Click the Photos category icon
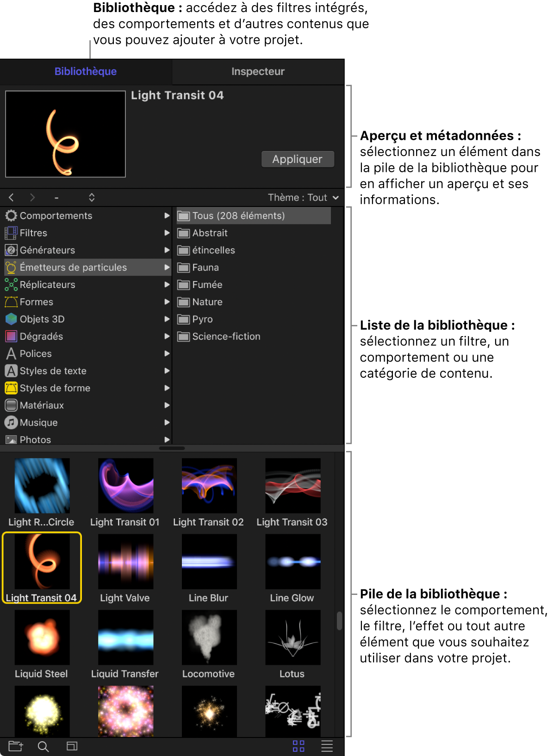 pyautogui.click(x=11, y=440)
